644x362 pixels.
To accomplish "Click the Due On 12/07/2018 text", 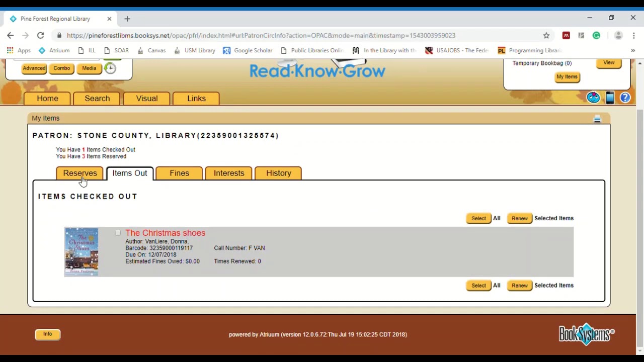I will (151, 255).
